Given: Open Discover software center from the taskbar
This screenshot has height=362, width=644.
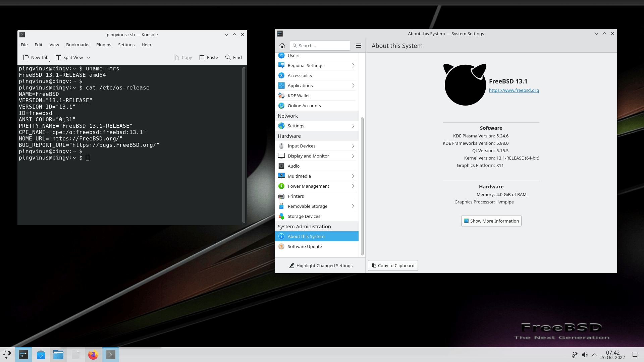Looking at the screenshot, I should [41, 354].
